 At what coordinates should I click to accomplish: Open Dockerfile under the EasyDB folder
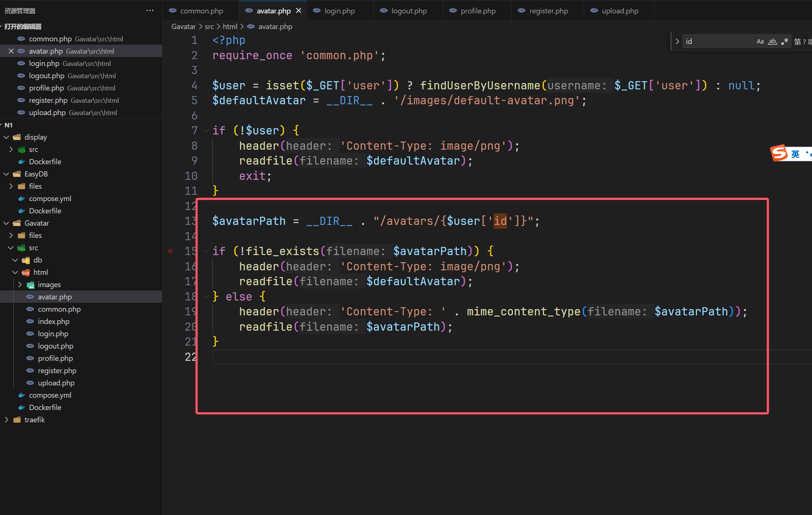point(45,211)
